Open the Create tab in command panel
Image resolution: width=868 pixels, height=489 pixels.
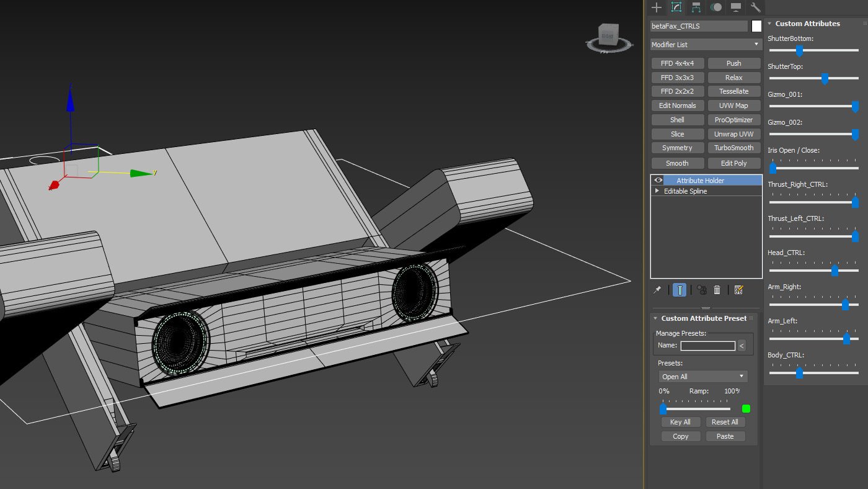[657, 7]
